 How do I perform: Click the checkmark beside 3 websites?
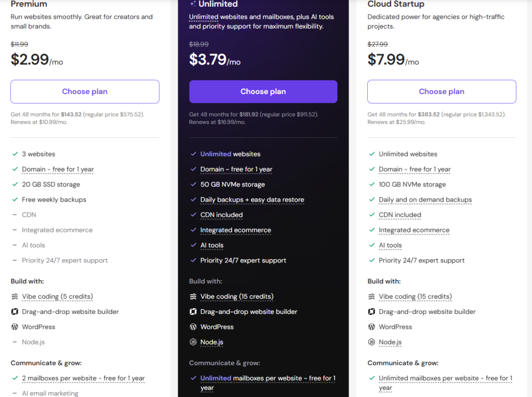[x=15, y=154]
